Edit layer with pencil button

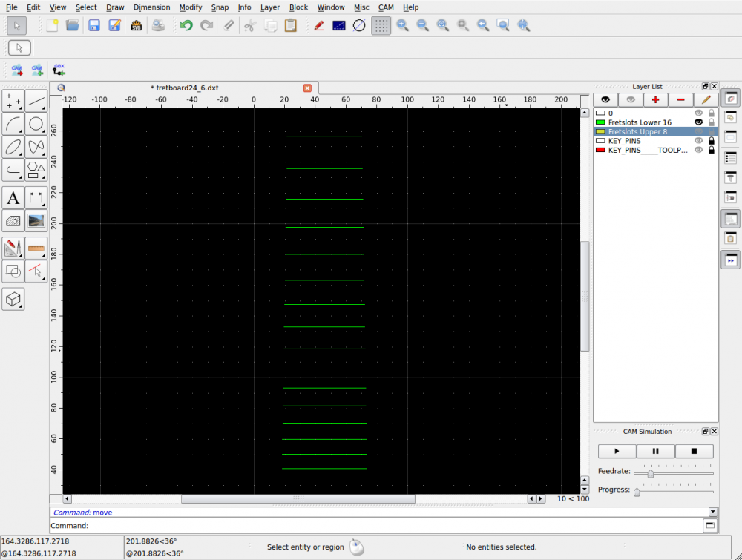point(706,100)
